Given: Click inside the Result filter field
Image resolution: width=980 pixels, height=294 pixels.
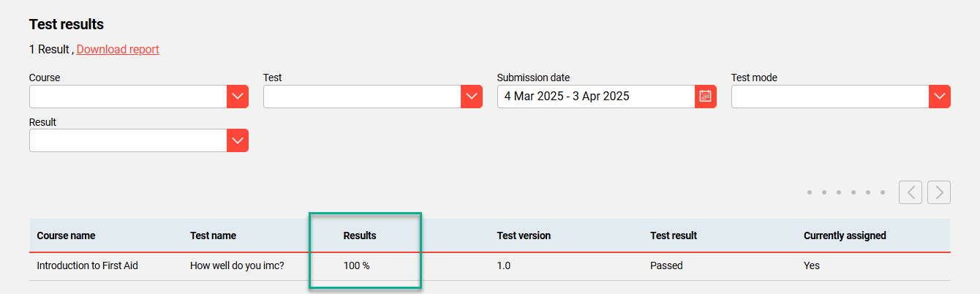Looking at the screenshot, I should pos(128,140).
